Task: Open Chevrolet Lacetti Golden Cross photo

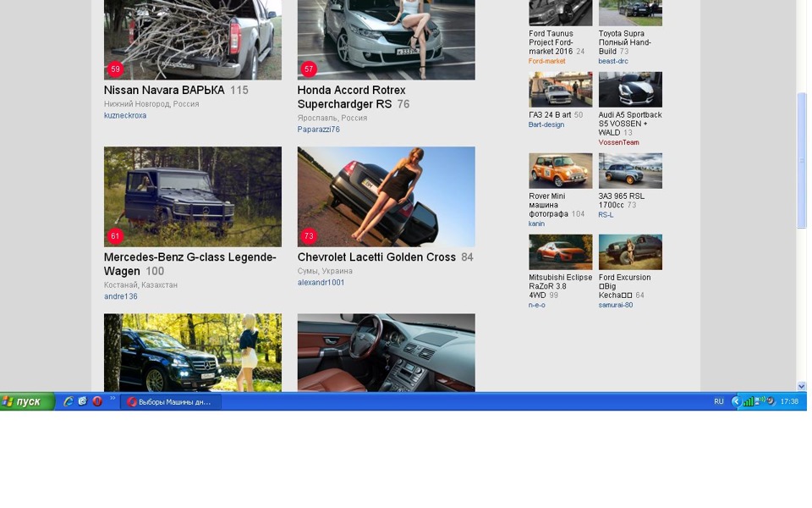Action: click(x=387, y=197)
